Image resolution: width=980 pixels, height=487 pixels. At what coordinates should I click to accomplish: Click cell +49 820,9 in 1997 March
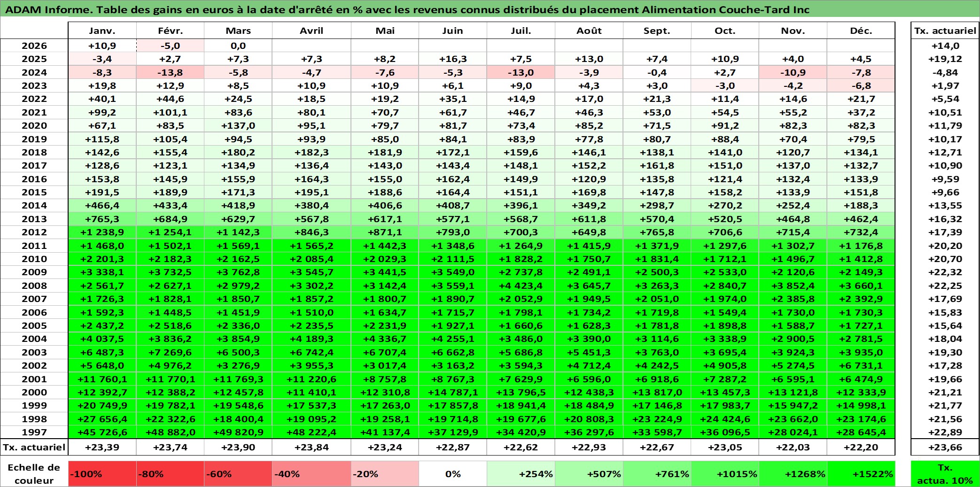point(238,432)
